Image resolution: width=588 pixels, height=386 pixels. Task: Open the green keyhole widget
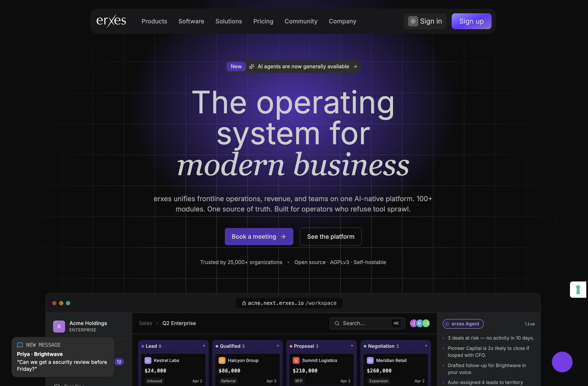coord(578,289)
